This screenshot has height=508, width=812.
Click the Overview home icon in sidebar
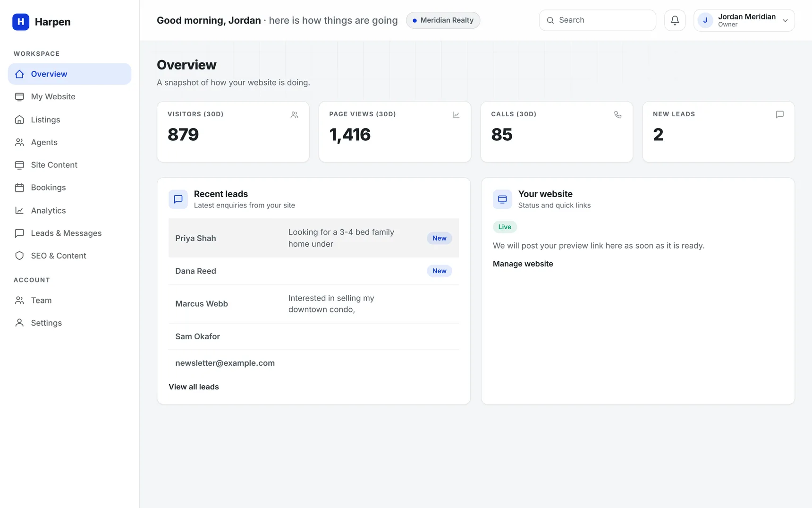19,74
